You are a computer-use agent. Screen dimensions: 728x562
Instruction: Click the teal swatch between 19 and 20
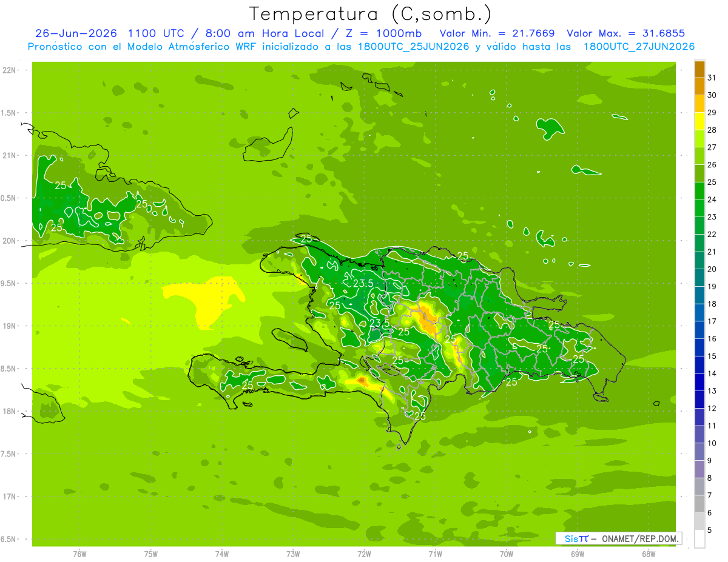(699, 278)
